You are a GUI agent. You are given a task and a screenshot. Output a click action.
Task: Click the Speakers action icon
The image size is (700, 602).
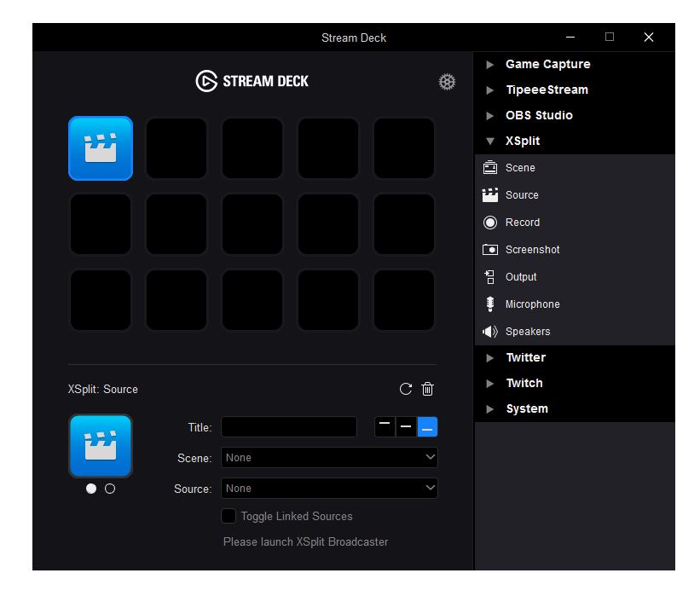click(x=489, y=332)
